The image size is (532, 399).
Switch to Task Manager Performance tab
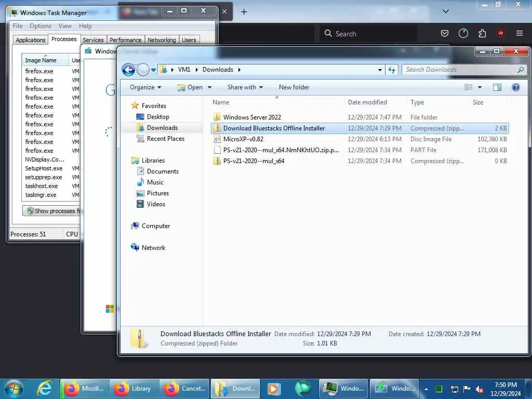pos(126,39)
